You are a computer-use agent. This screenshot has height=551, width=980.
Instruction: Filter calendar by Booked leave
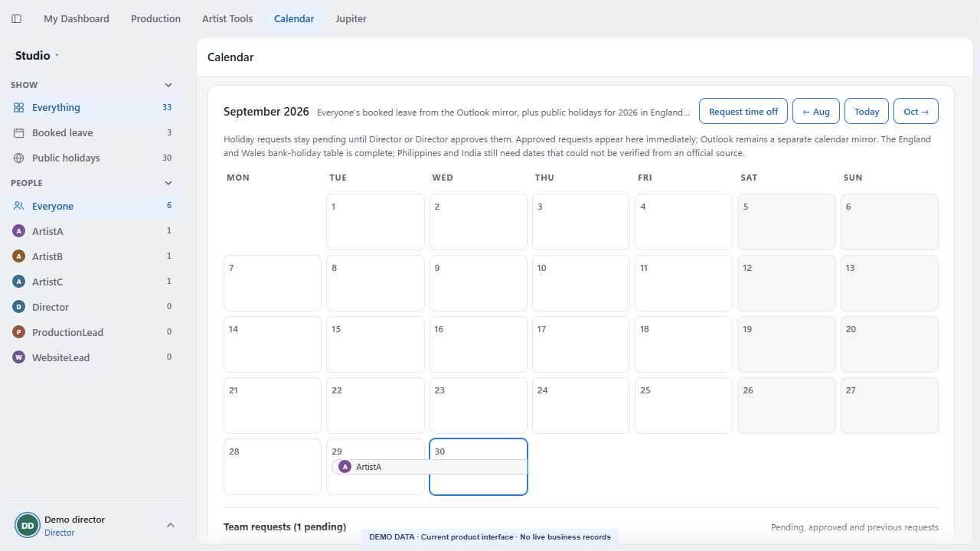click(92, 133)
